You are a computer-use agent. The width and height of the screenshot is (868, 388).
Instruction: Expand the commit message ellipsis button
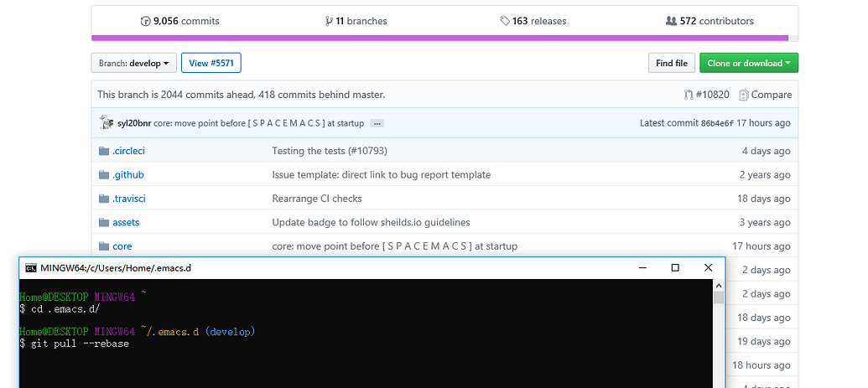pyautogui.click(x=377, y=123)
